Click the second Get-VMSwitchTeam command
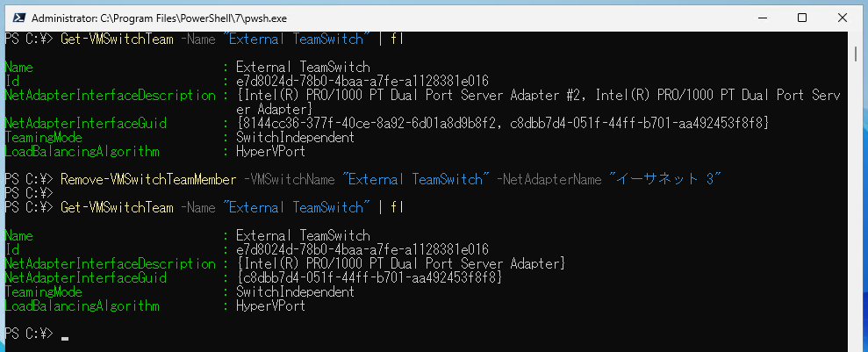 tap(117, 207)
